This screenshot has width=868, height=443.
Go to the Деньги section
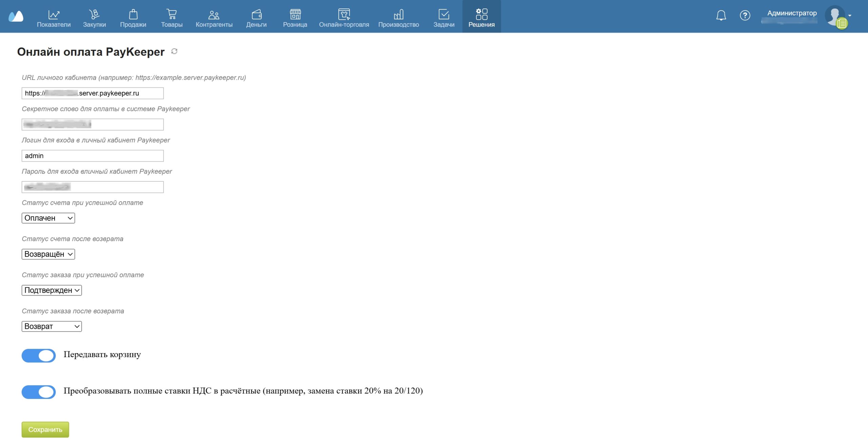click(256, 18)
